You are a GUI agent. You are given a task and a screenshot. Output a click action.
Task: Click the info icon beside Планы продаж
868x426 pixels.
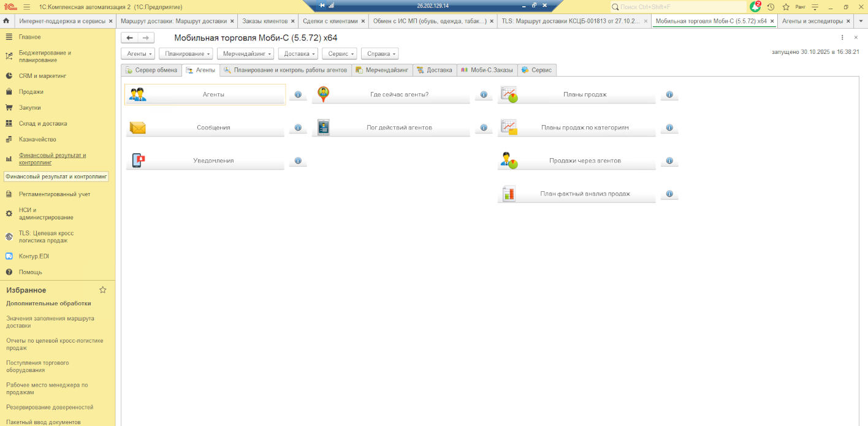pos(669,95)
